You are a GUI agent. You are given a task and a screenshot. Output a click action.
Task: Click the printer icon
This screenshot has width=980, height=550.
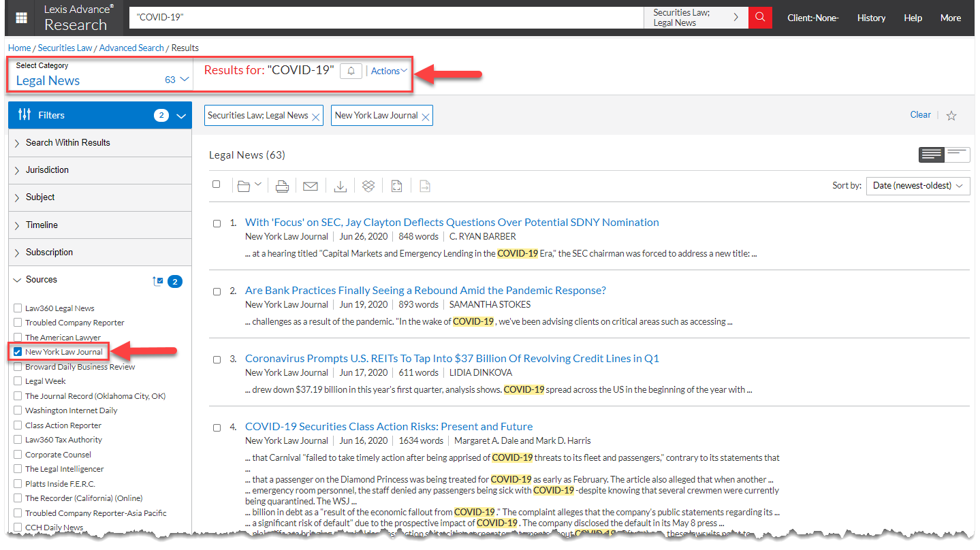(282, 186)
